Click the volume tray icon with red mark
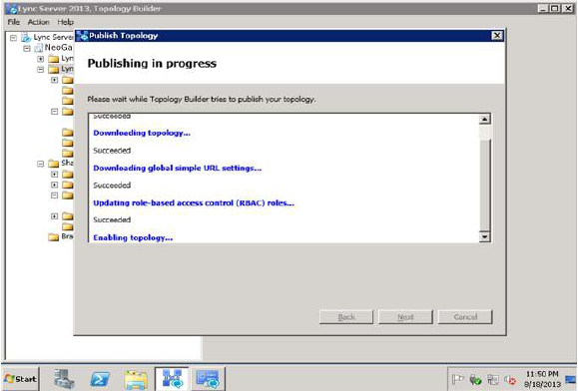This screenshot has height=392, width=578. 510,379
